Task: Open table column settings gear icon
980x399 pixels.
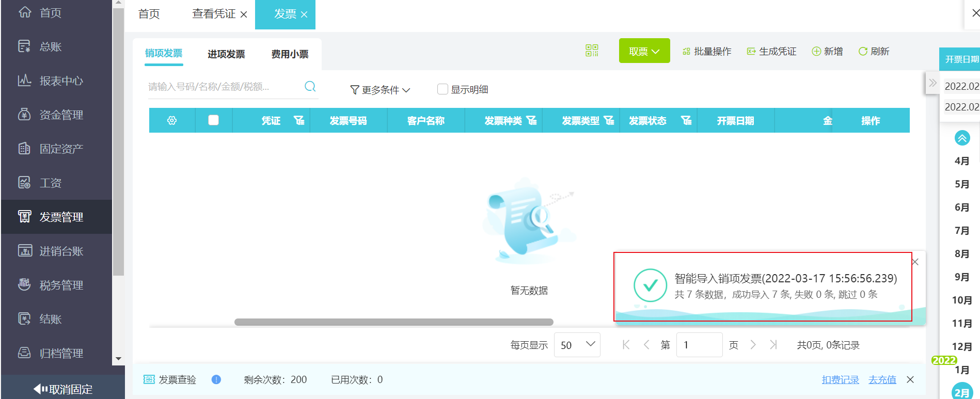Action: (x=172, y=120)
